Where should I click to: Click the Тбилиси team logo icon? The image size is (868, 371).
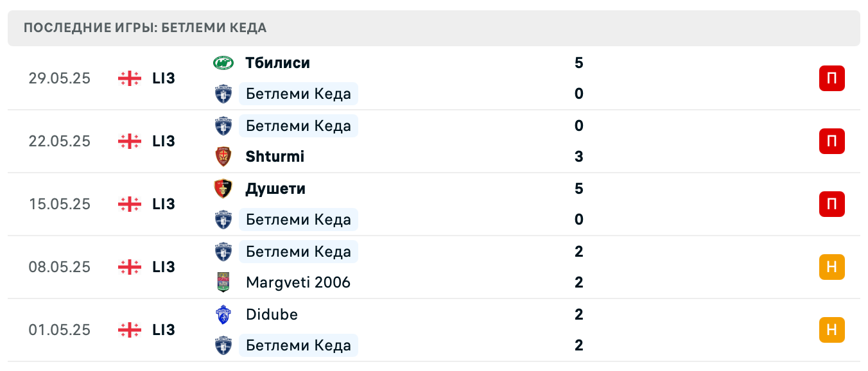click(x=223, y=63)
